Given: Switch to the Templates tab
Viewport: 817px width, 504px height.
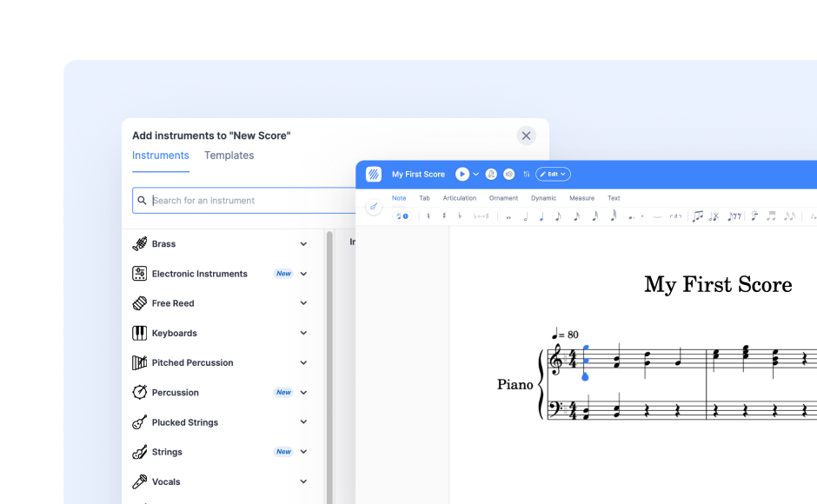Looking at the screenshot, I should click(x=229, y=156).
